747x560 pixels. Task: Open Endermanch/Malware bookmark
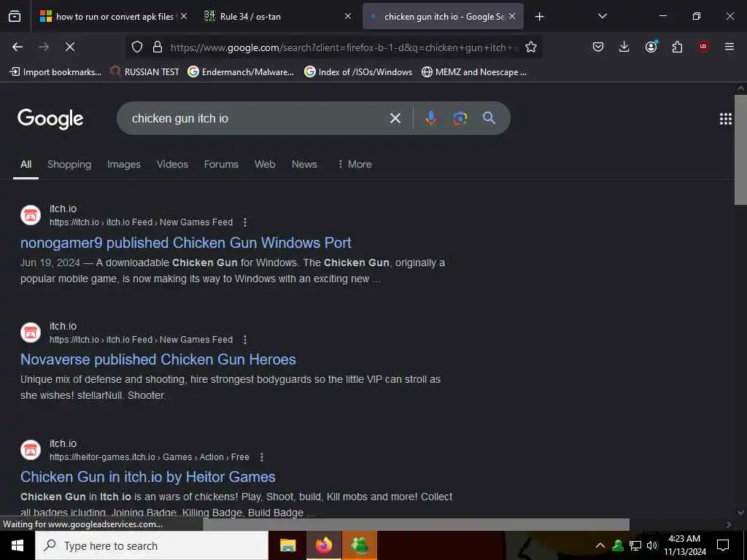[241, 72]
